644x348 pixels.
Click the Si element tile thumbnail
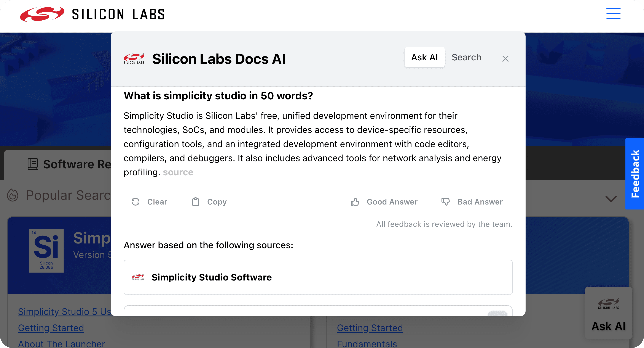pos(46,250)
